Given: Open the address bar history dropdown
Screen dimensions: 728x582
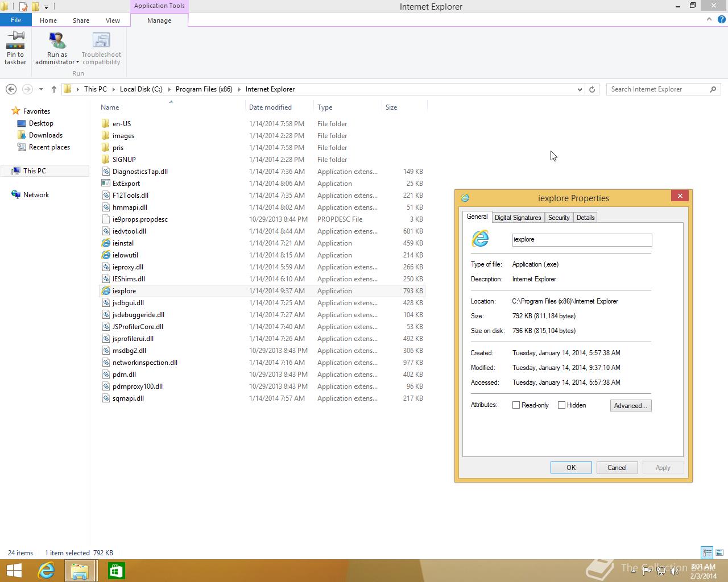Looking at the screenshot, I should (x=580, y=89).
